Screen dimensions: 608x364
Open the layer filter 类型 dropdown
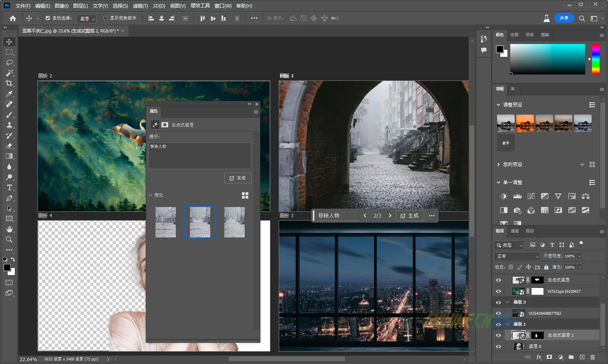509,245
